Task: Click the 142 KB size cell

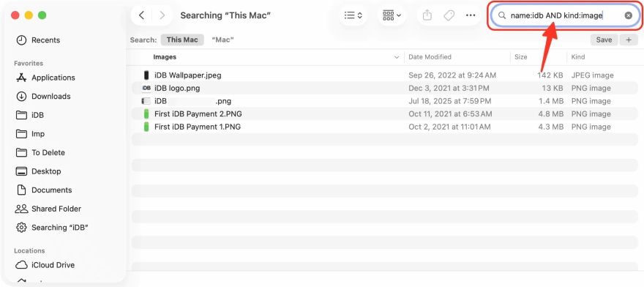Action: pyautogui.click(x=550, y=75)
